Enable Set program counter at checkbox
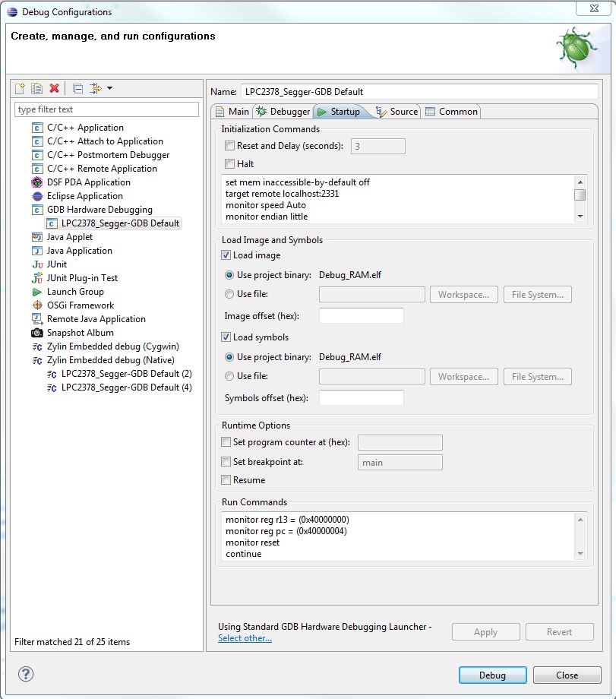 (x=226, y=441)
